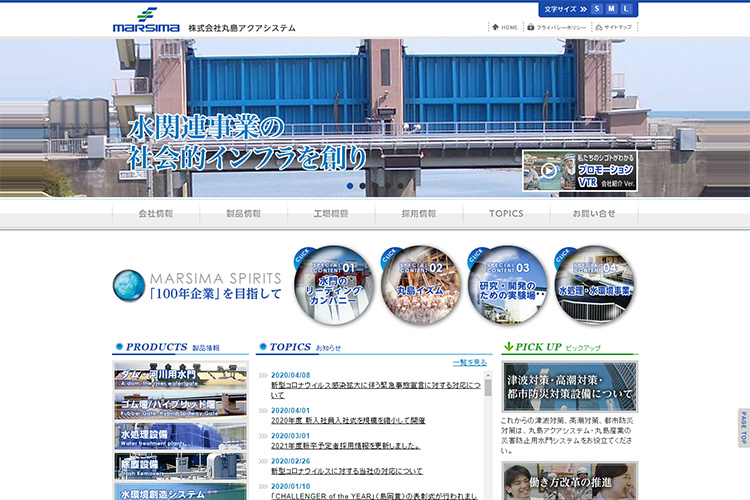Open サイトマップ link
This screenshot has width=750, height=500.
point(614,27)
